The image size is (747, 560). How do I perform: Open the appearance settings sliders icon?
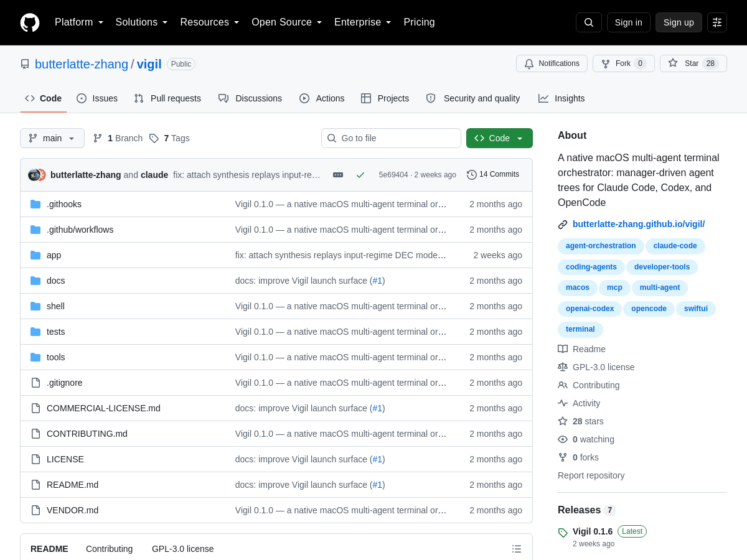coord(717,22)
